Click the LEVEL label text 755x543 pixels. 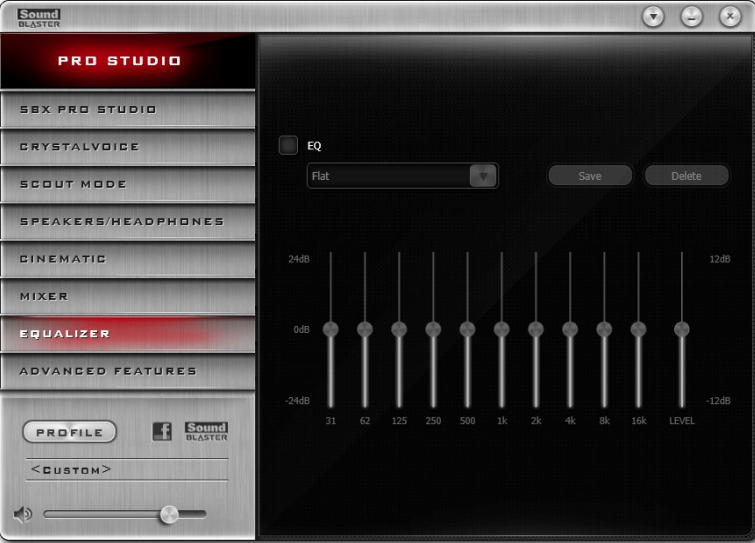[682, 421]
